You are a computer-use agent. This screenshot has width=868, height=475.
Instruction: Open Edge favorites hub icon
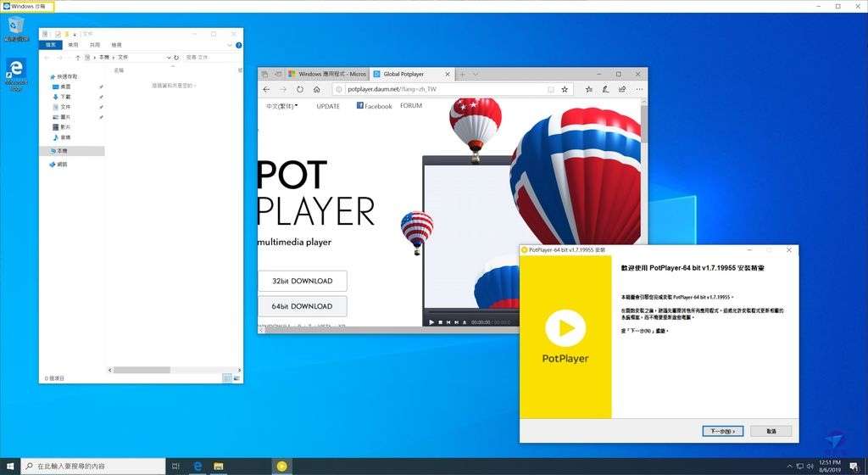(x=588, y=89)
